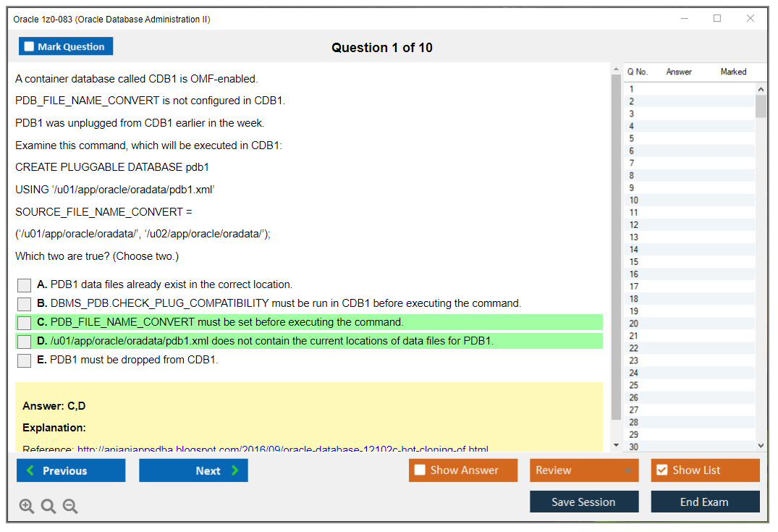Click the zoom out magnifier icon
The image size is (778, 532).
coord(69,506)
